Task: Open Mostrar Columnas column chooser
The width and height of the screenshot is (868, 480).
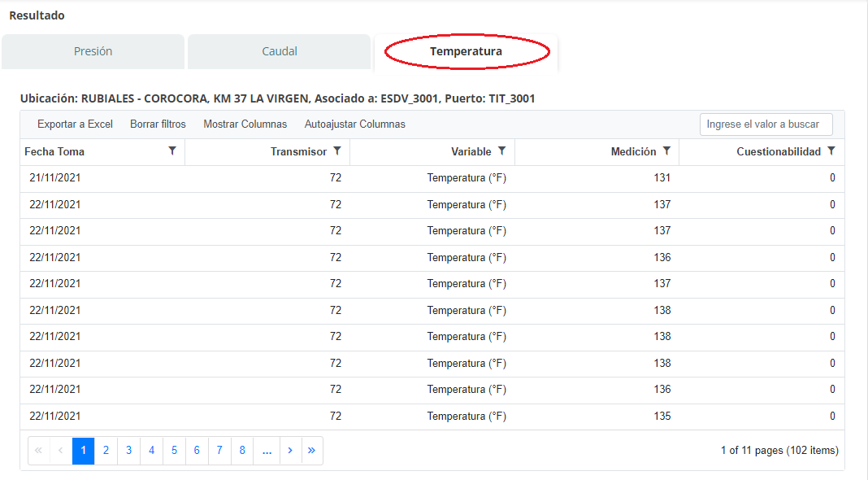Action: tap(245, 124)
